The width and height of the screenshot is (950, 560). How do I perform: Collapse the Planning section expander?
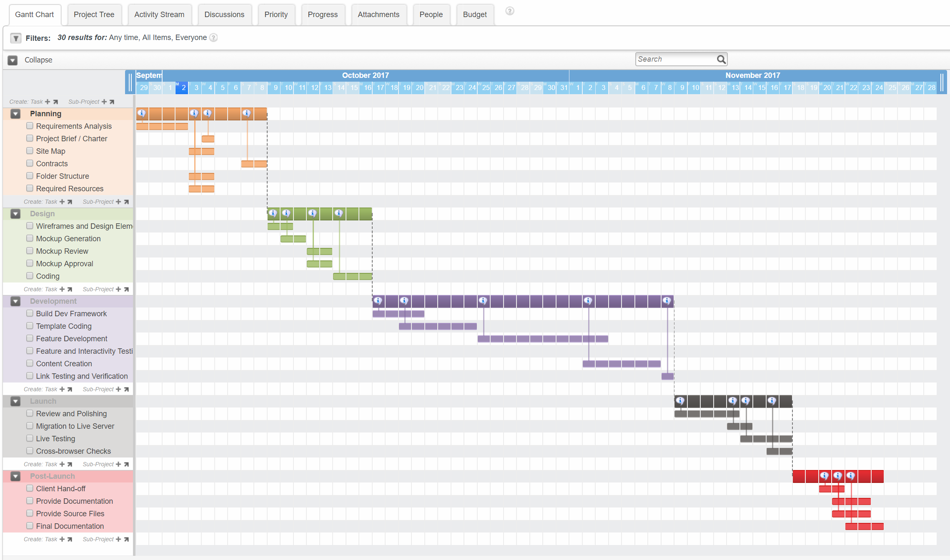[x=15, y=113]
